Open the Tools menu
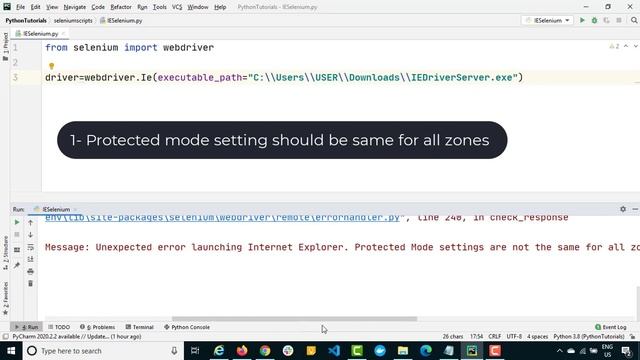Image resolution: width=640 pixels, height=360 pixels. pyautogui.click(x=160, y=7)
